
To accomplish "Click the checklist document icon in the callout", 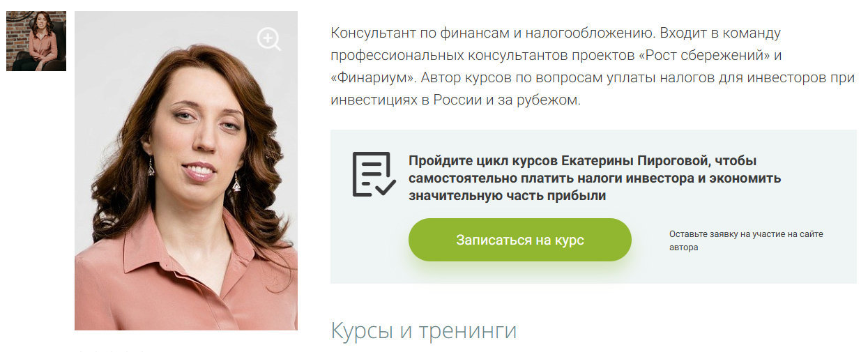I will point(374,174).
